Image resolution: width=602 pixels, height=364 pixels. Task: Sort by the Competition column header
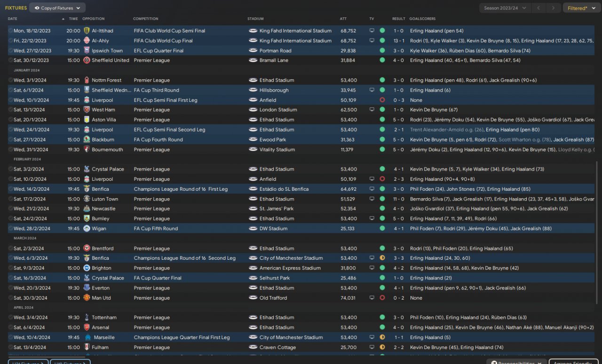click(146, 19)
